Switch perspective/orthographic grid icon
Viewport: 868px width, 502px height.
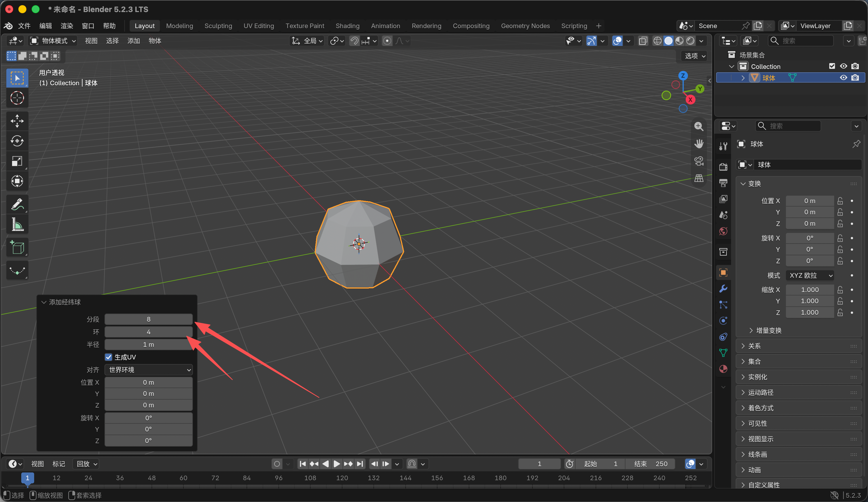699,178
